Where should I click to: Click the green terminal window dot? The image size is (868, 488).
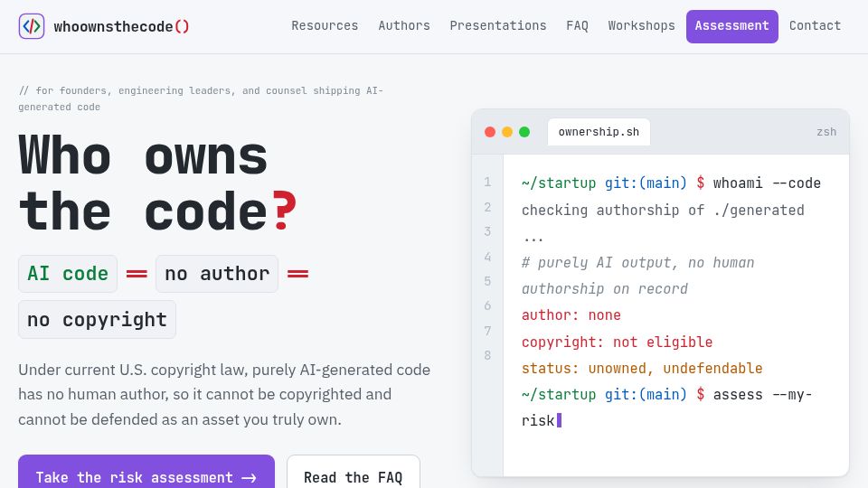click(524, 132)
